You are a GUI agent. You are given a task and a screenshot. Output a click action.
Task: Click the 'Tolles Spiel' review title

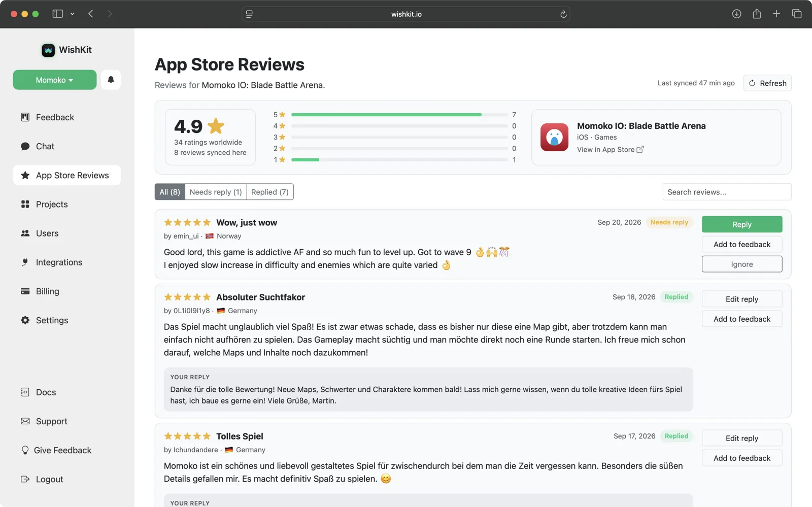pos(240,436)
